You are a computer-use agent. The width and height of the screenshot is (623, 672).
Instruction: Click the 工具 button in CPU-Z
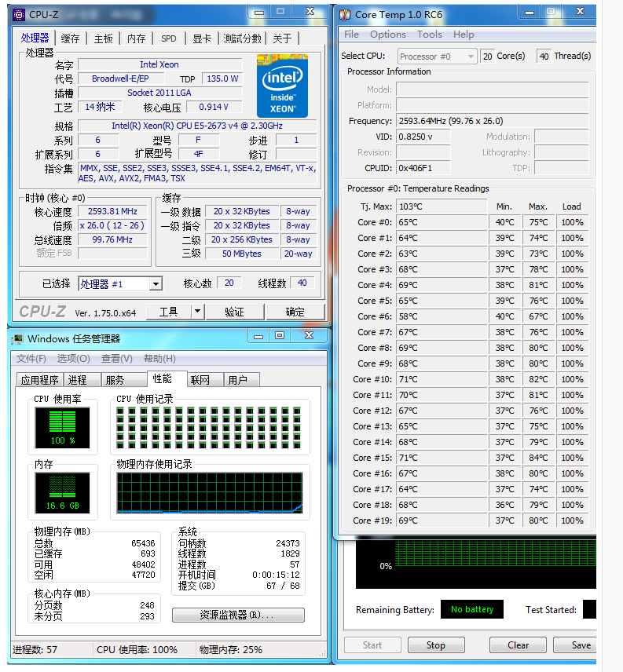(x=168, y=312)
